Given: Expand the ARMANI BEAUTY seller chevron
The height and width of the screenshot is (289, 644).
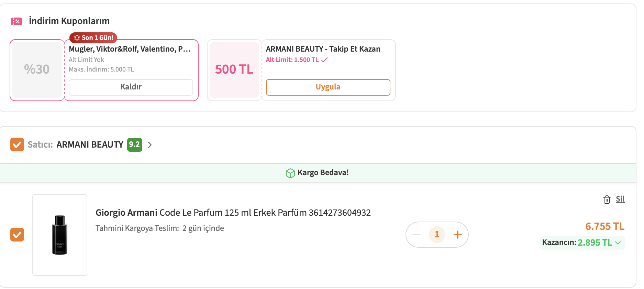Looking at the screenshot, I should click(x=150, y=145).
